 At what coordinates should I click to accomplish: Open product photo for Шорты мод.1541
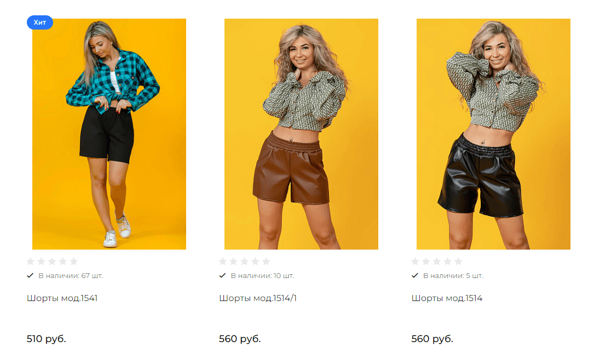[x=109, y=134]
